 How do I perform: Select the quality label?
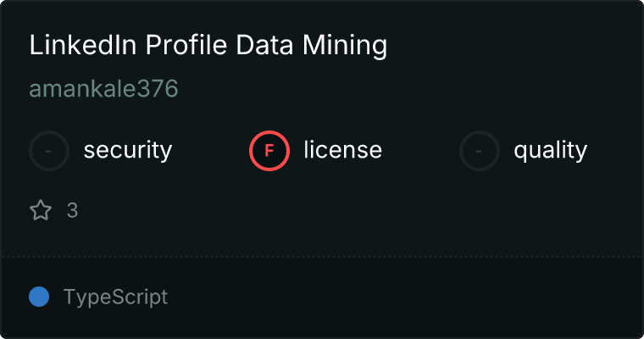pyautogui.click(x=550, y=151)
